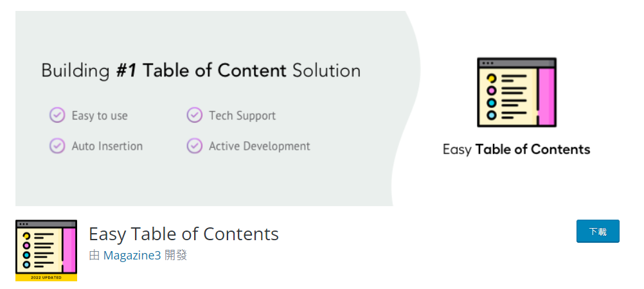This screenshot has height=289, width=644.
Task: Click the Tech Support feature text
Action: click(x=242, y=116)
